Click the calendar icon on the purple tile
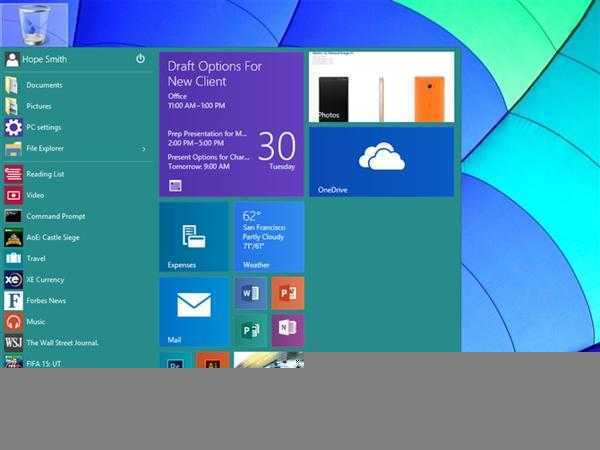Image resolution: width=600 pixels, height=450 pixels. [175, 186]
